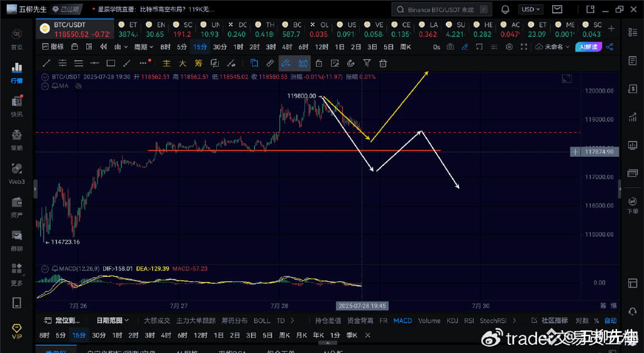Maximize chart pane with corner expand icon
Viewport: 644px width, 353px height.
tap(567, 79)
